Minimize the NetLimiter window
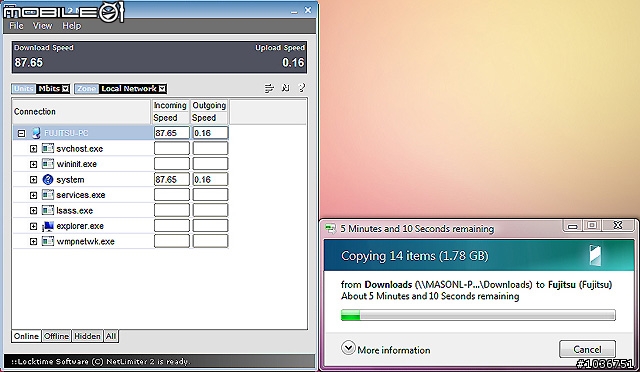Image resolution: width=640 pixels, height=372 pixels. tap(294, 11)
